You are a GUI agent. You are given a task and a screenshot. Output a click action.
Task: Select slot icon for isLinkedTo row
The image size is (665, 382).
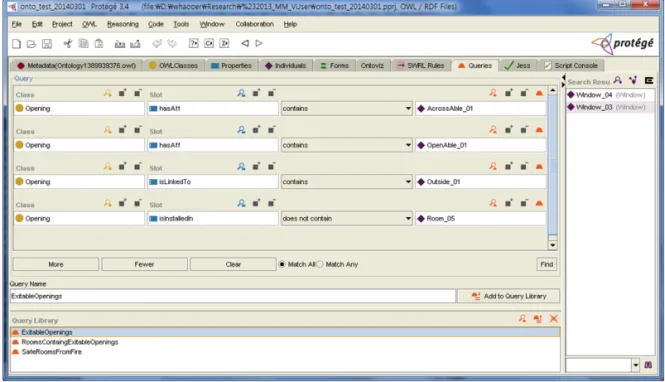(x=241, y=167)
